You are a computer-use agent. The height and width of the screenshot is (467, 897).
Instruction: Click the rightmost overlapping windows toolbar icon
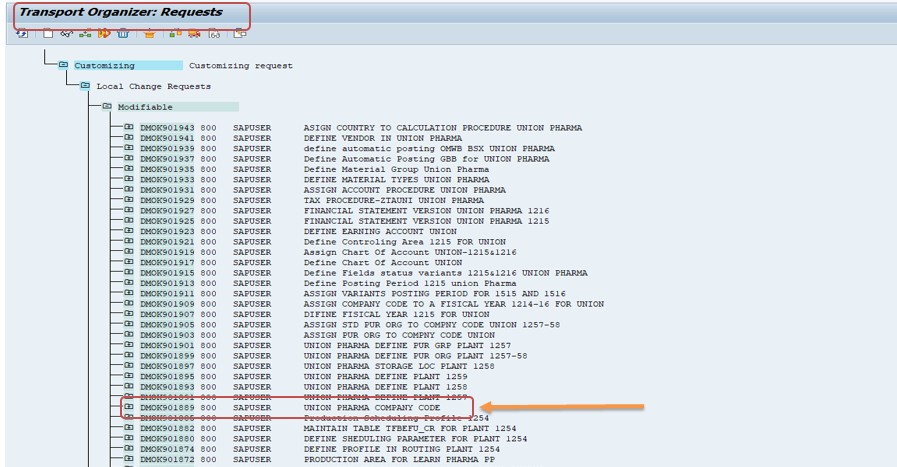pos(240,34)
